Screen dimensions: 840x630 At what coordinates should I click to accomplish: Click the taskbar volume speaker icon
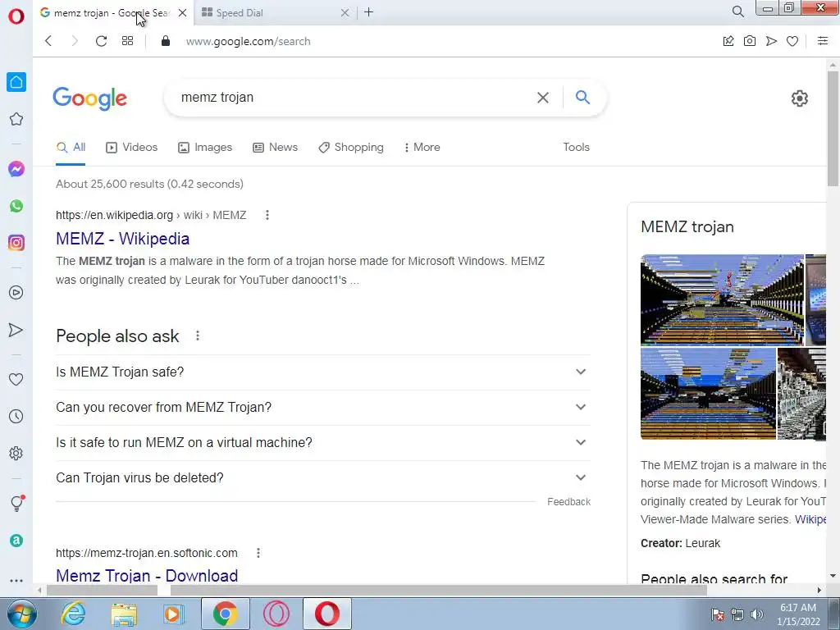coord(757,614)
